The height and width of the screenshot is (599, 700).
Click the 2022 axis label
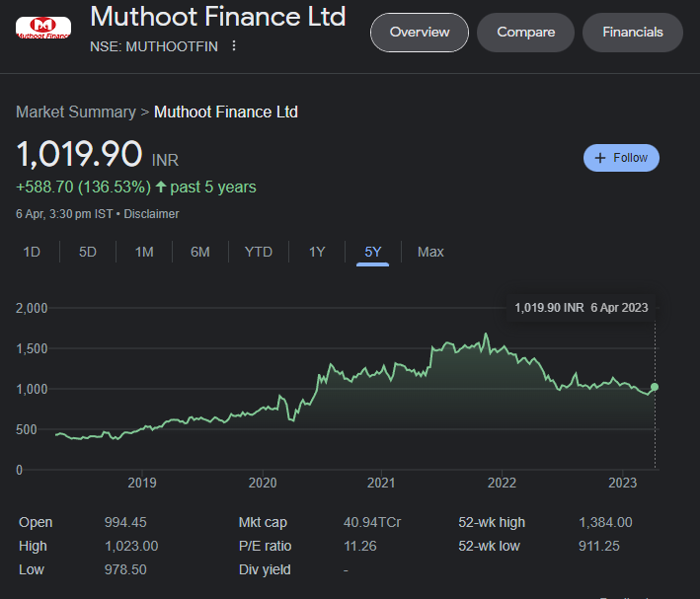point(502,483)
